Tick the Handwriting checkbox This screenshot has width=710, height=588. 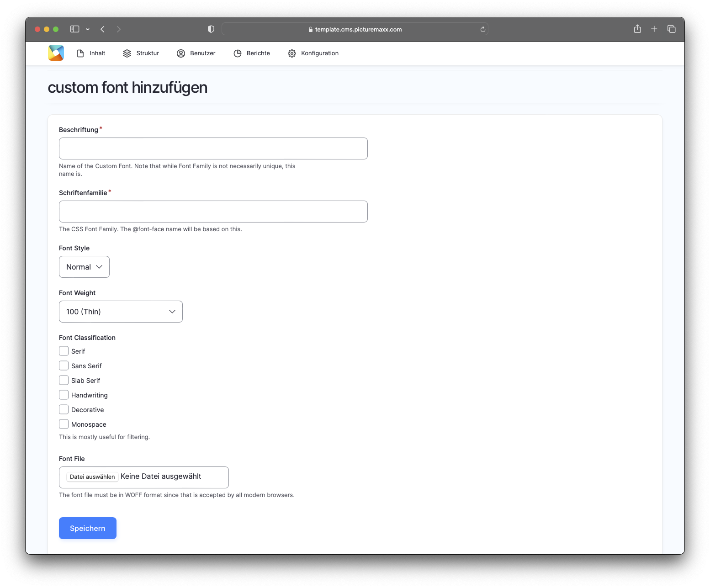point(64,395)
